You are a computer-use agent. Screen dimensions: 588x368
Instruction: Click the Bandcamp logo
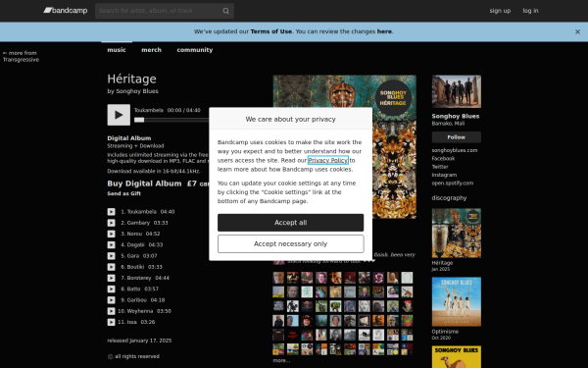tap(66, 11)
